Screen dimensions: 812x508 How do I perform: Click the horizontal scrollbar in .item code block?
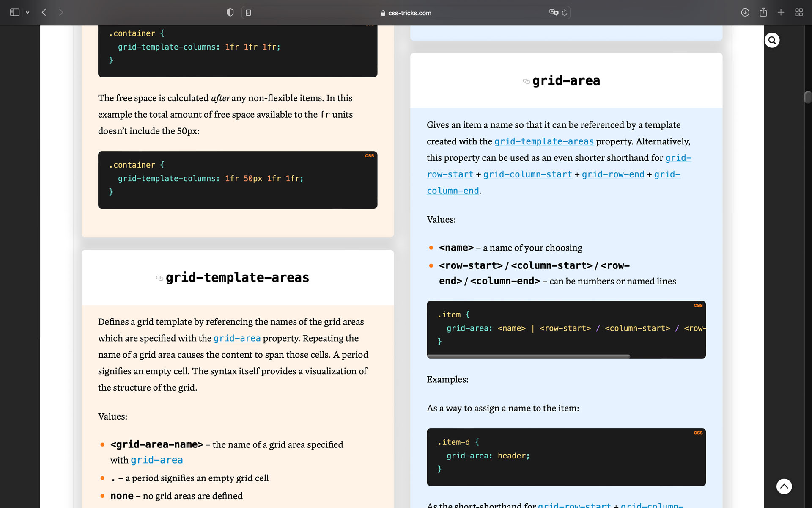click(528, 356)
